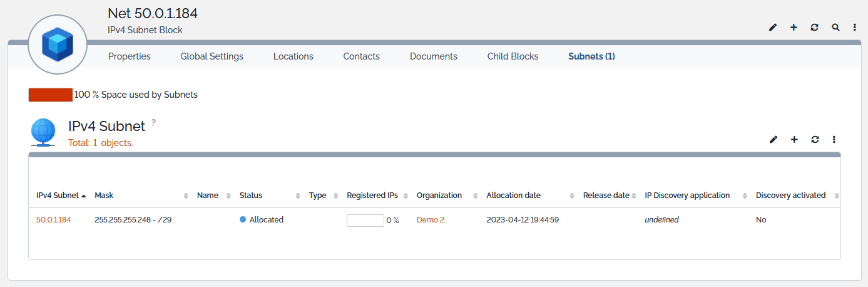Sort table by Status column
This screenshot has height=287, width=868.
(x=251, y=196)
